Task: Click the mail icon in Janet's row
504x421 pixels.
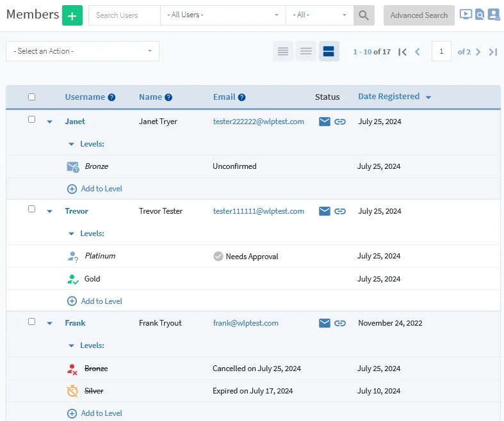Action: [325, 122]
